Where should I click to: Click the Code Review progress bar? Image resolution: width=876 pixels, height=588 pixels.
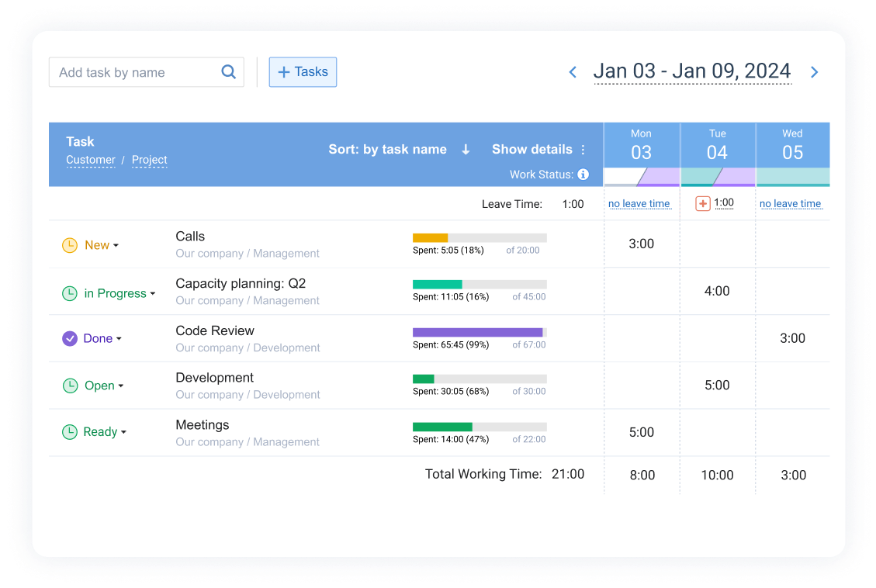coord(479,332)
